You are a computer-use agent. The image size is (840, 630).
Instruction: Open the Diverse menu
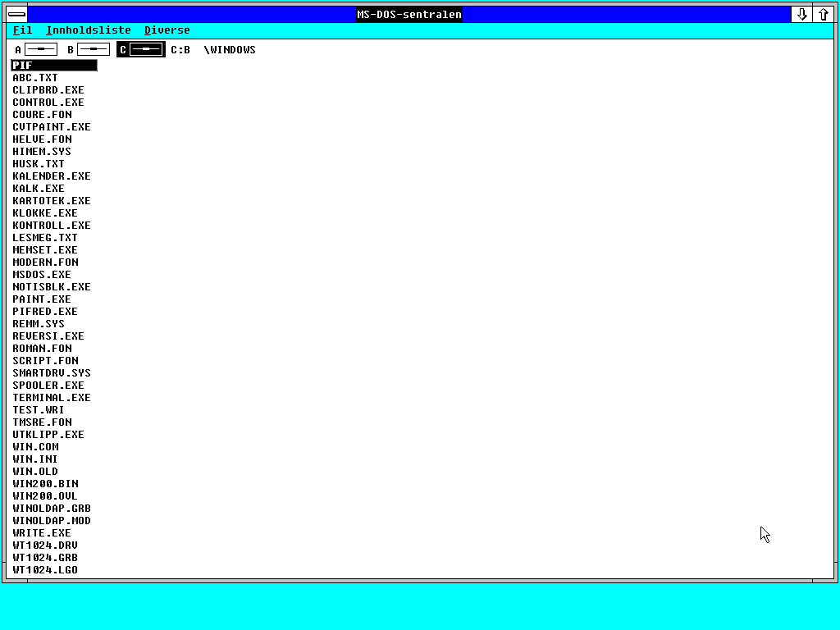coord(167,30)
